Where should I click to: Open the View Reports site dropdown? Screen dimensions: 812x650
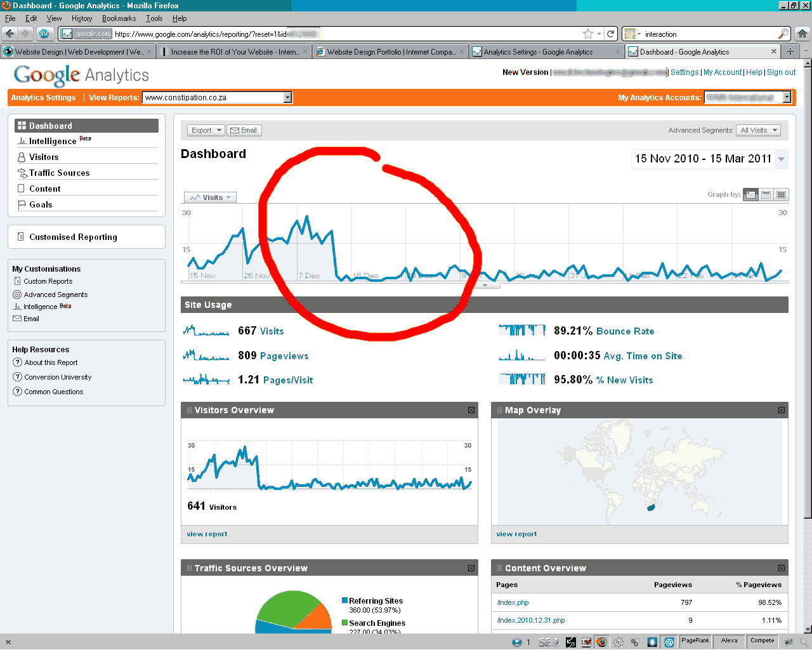click(287, 97)
